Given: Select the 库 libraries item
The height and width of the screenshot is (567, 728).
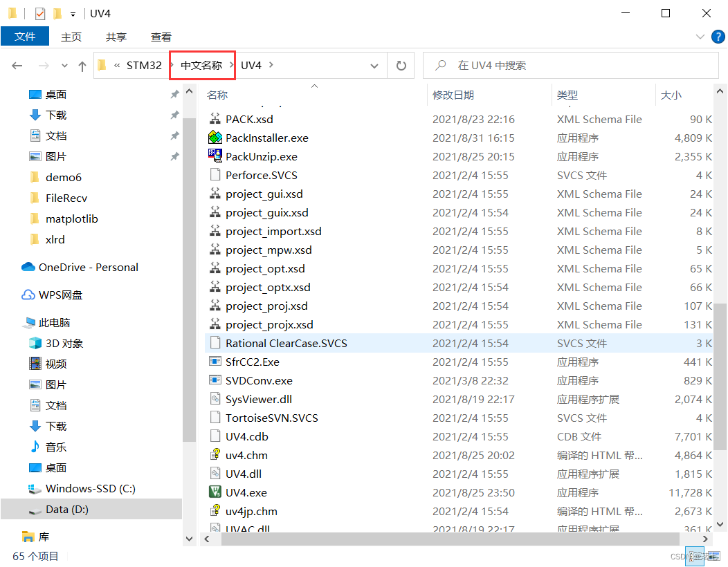Looking at the screenshot, I should point(44,537).
